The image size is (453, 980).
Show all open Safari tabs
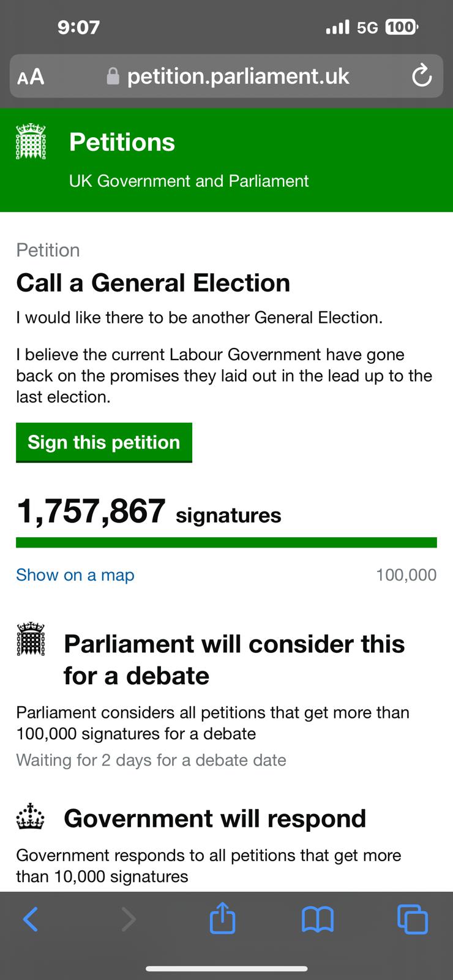point(413,919)
